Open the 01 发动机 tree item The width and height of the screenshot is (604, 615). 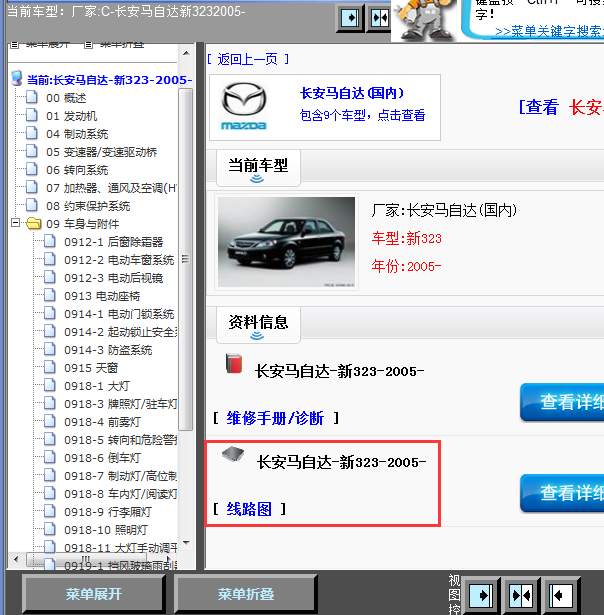click(x=71, y=116)
